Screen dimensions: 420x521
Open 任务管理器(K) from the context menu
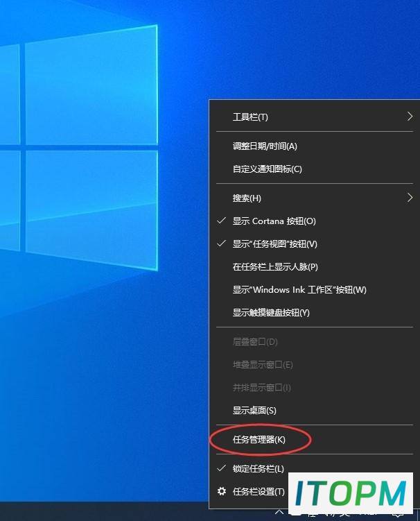coord(315,440)
